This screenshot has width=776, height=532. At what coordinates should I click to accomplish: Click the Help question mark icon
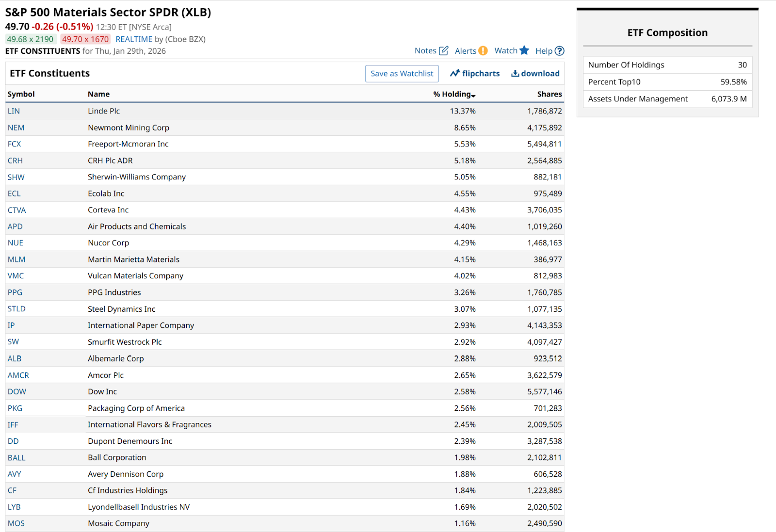(559, 51)
